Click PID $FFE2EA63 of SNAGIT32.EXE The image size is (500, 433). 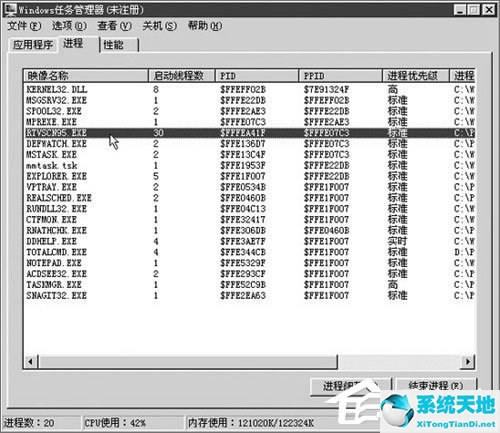(x=243, y=295)
